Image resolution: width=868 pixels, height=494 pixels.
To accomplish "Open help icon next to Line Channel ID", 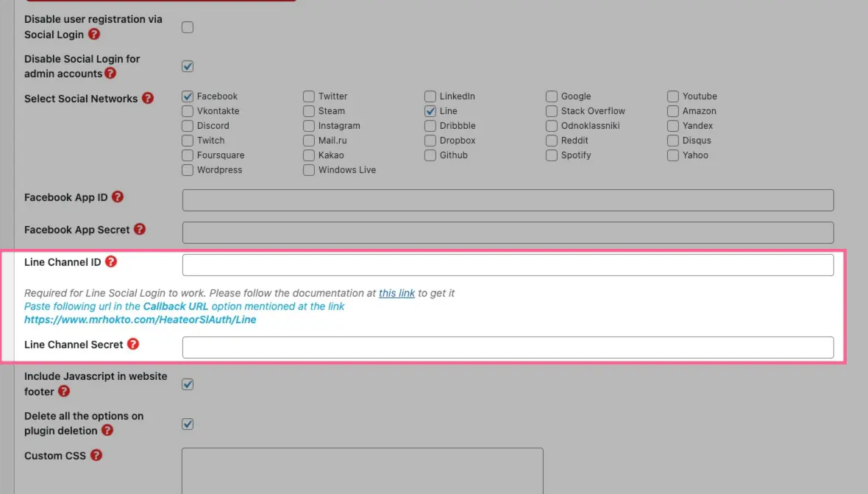I will pyautogui.click(x=111, y=261).
